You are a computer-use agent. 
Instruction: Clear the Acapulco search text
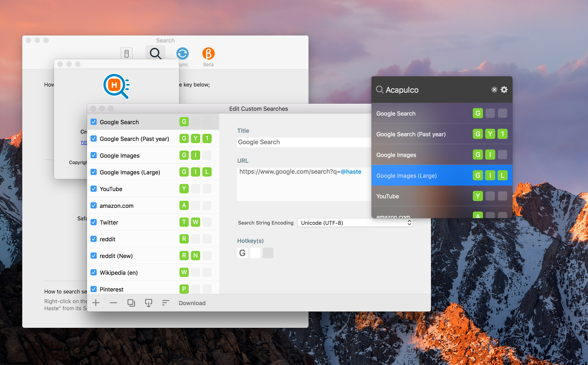pyautogui.click(x=494, y=90)
